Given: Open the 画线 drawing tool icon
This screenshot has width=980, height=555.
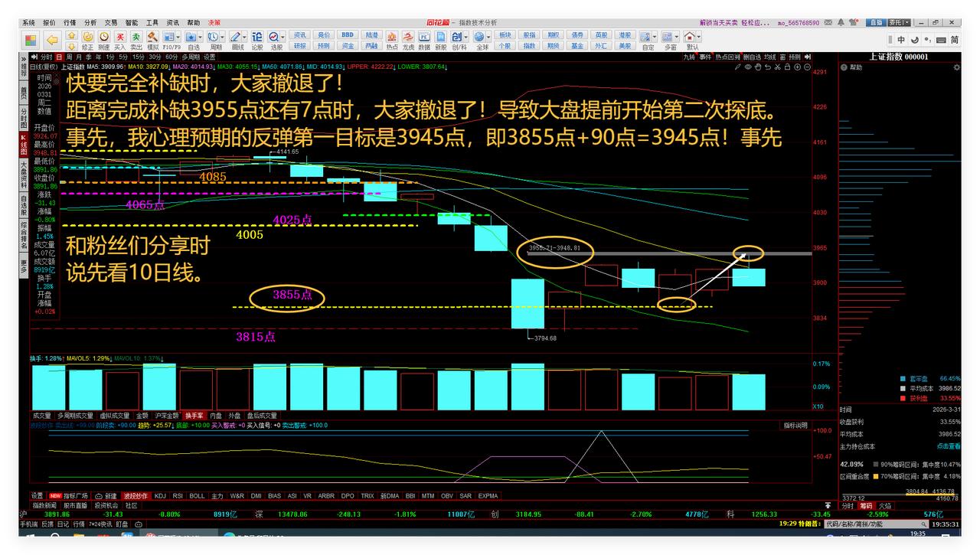Looking at the screenshot, I should (x=237, y=36).
